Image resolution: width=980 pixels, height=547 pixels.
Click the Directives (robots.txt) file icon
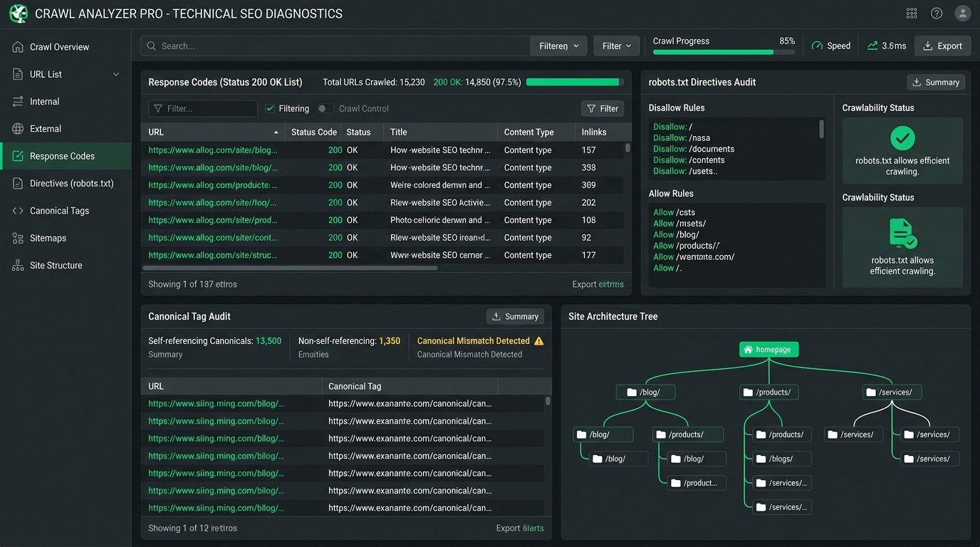(x=18, y=183)
